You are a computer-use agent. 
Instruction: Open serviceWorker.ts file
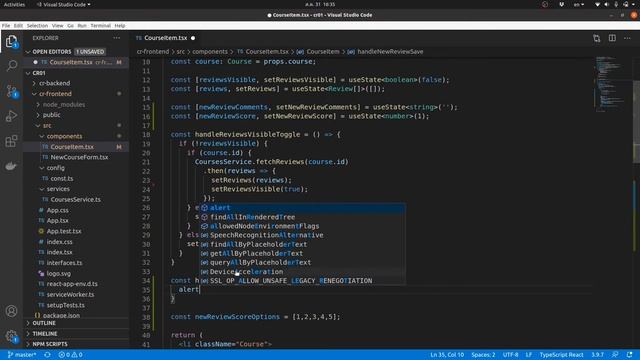point(76,294)
